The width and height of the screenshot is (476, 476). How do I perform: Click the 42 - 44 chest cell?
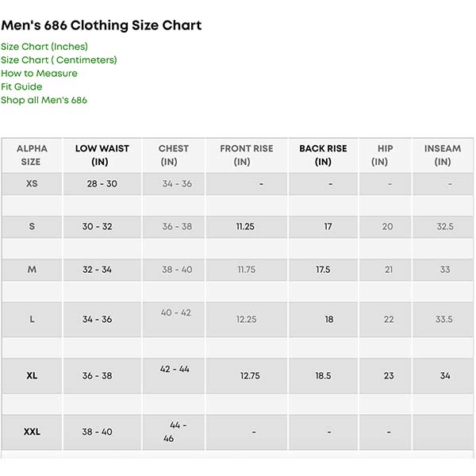175,370
